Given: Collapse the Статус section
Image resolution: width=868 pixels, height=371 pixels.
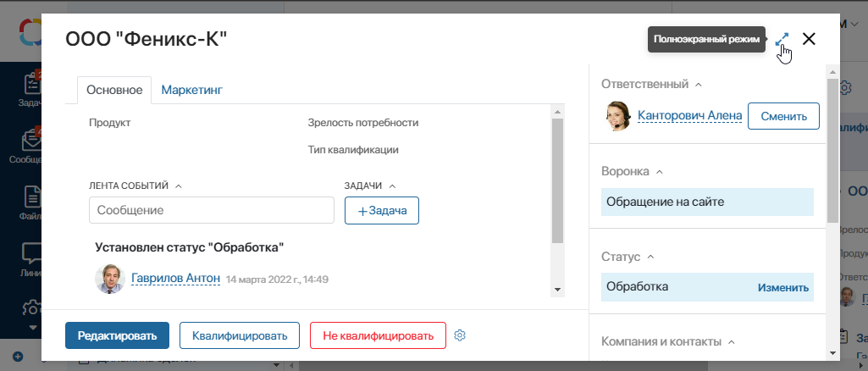Looking at the screenshot, I should coord(651,257).
